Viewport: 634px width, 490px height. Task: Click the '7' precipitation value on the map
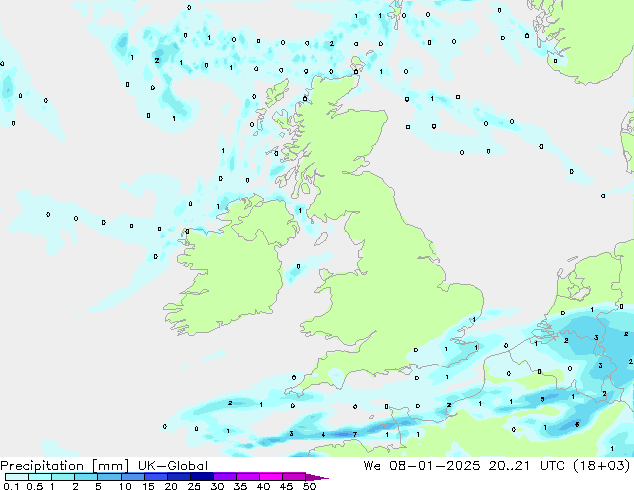coord(355,435)
